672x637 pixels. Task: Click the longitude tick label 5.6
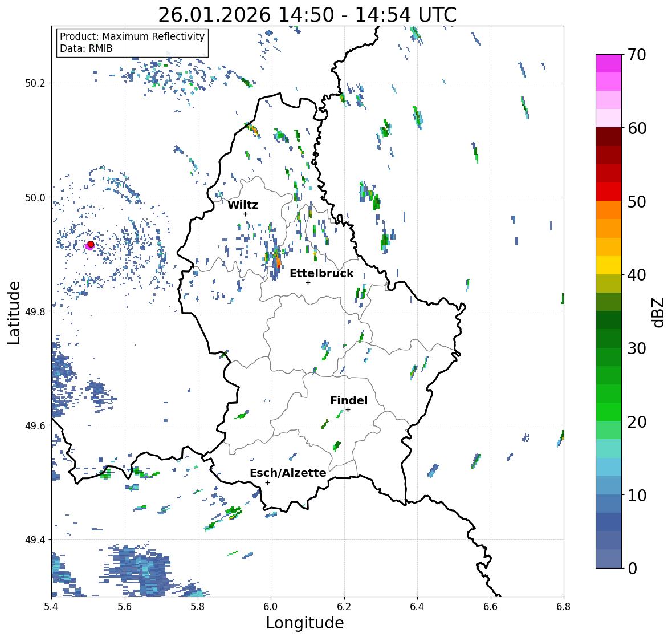click(125, 607)
